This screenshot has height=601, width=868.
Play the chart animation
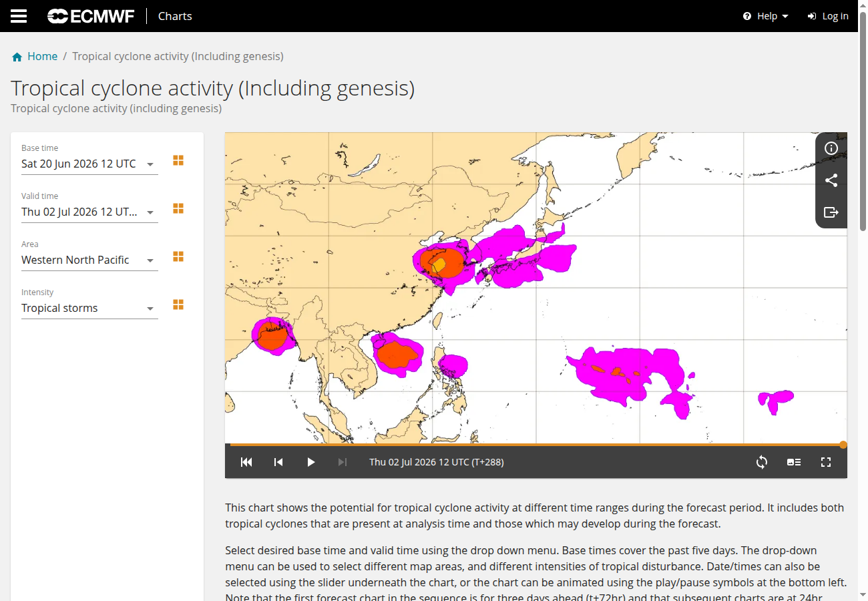point(310,462)
